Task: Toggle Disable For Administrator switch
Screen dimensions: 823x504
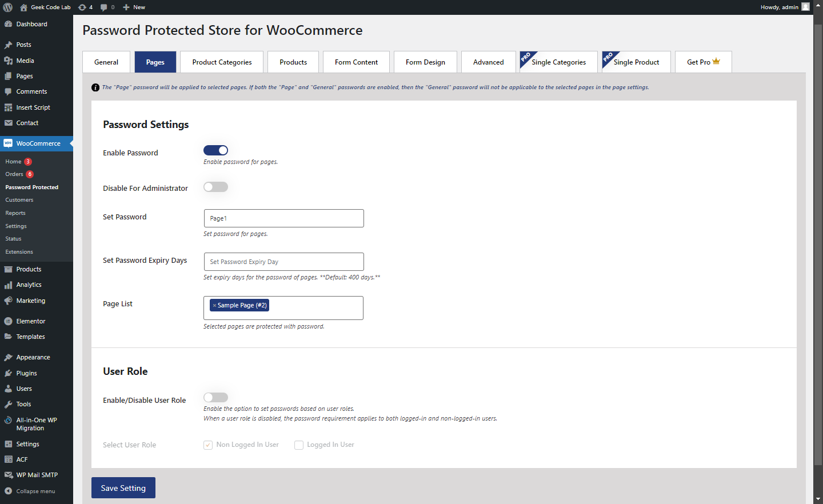Action: (x=216, y=187)
